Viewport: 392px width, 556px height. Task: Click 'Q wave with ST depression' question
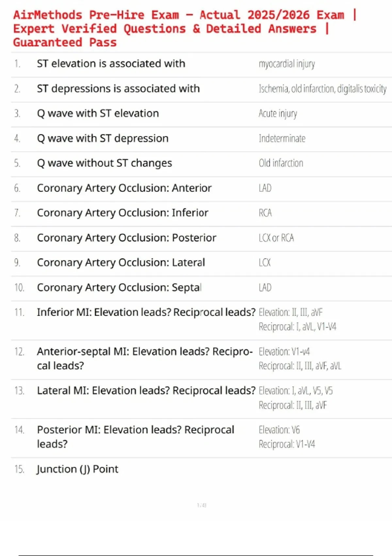103,138
